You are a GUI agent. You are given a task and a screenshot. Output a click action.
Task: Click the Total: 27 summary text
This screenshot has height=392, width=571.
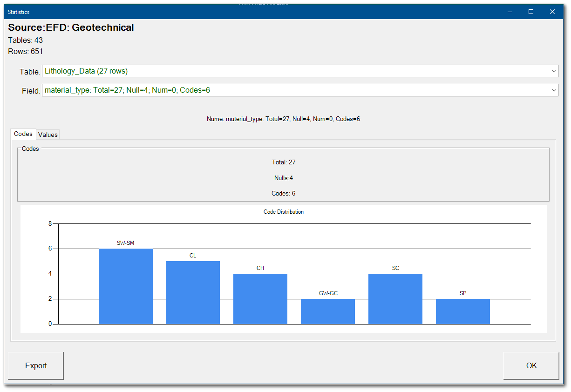[x=283, y=162]
